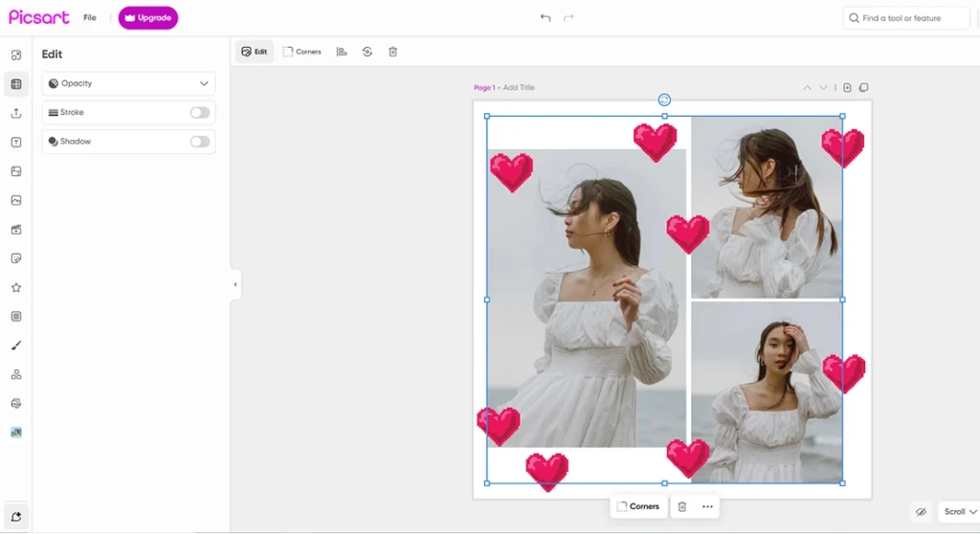Open the Layout panel icon in sidebar
The width and height of the screenshot is (980, 534).
pos(16,171)
